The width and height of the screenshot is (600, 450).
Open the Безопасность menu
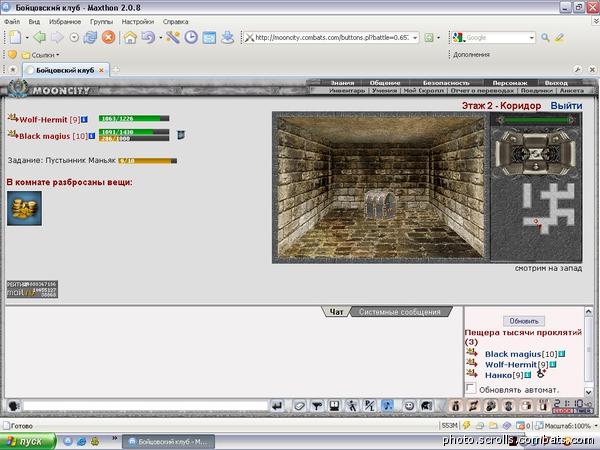tap(446, 83)
